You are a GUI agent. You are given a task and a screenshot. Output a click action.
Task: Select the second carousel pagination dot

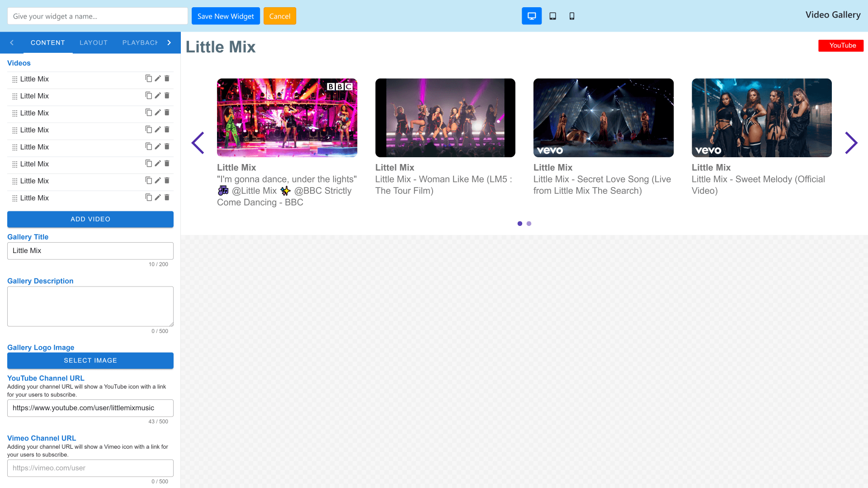coord(529,224)
